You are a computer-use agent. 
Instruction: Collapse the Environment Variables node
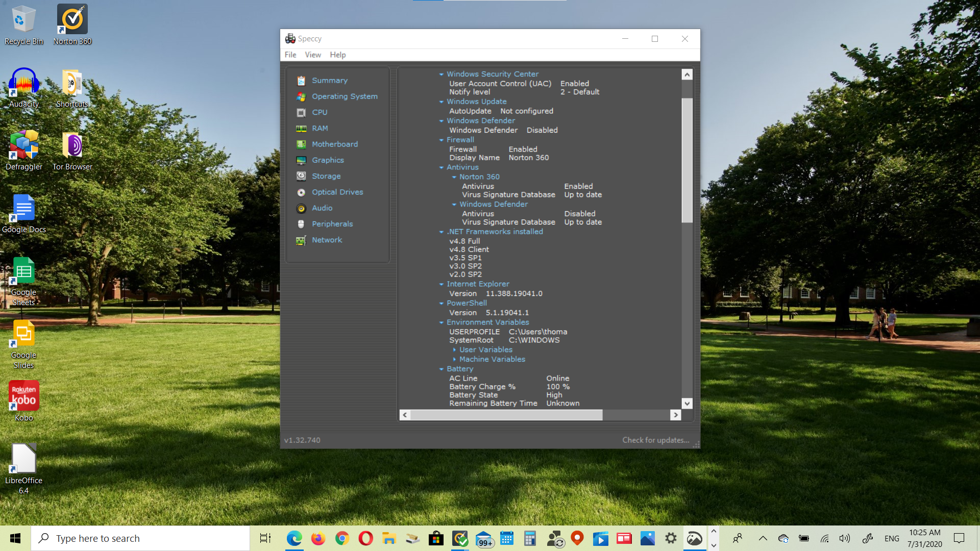[x=442, y=323]
